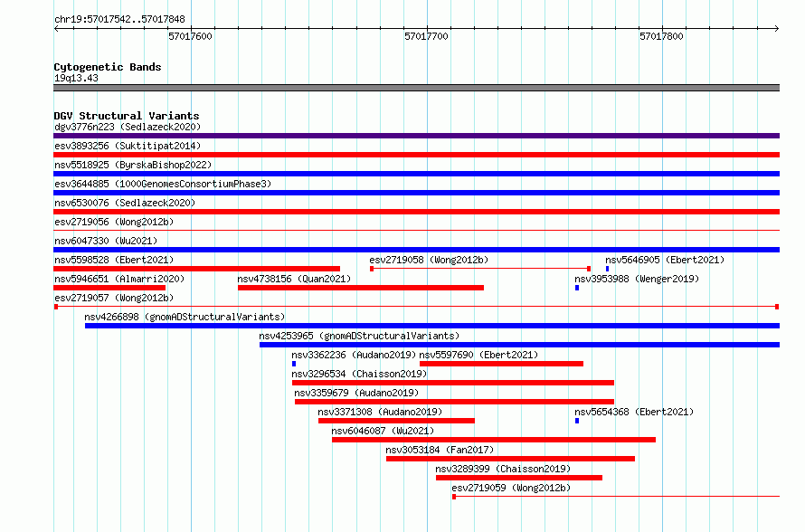This screenshot has width=805, height=532.
Task: Click nsv3359679 (Audano2019) label
Action: point(356,393)
